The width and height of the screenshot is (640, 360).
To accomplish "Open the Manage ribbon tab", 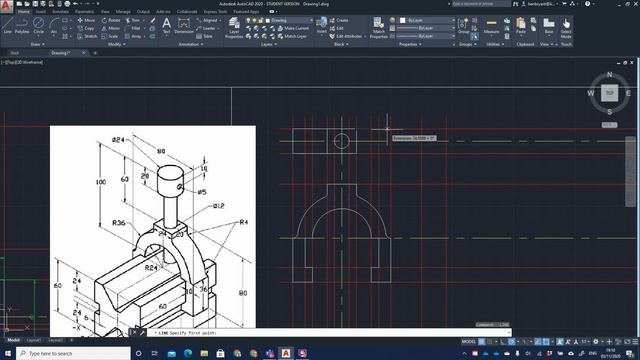I will tap(123, 12).
